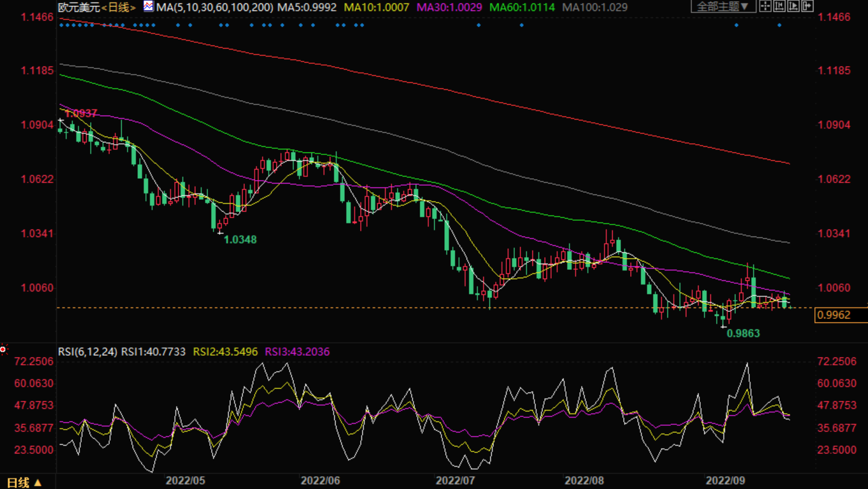Click 1.0904 on the left price axis
The height and width of the screenshot is (489, 868).
pos(37,125)
